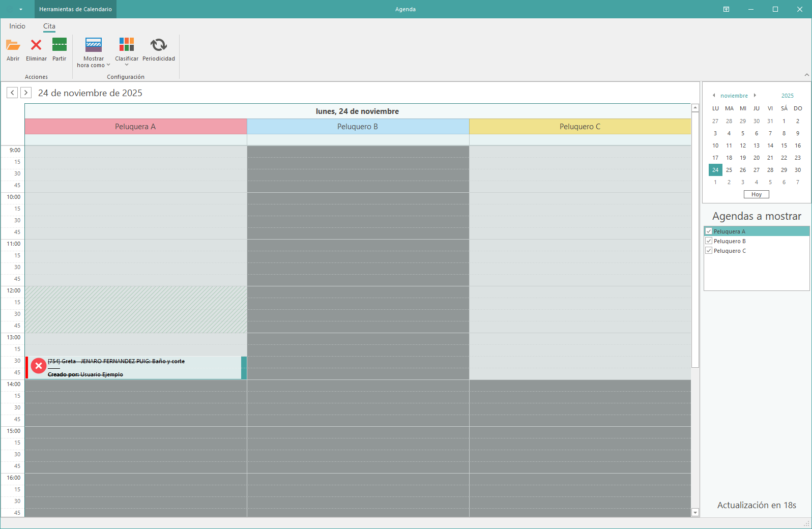Select day 25 in mini calendar
The width and height of the screenshot is (812, 529).
point(729,170)
